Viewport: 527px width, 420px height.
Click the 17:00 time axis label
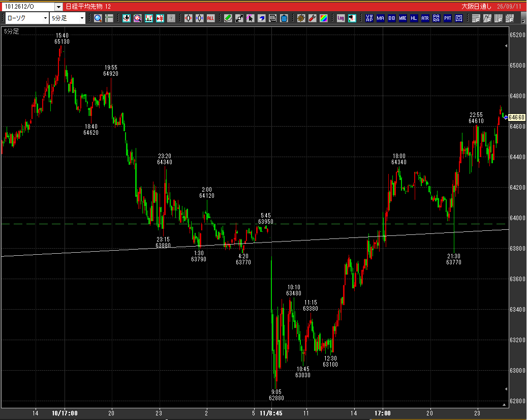tap(383, 413)
